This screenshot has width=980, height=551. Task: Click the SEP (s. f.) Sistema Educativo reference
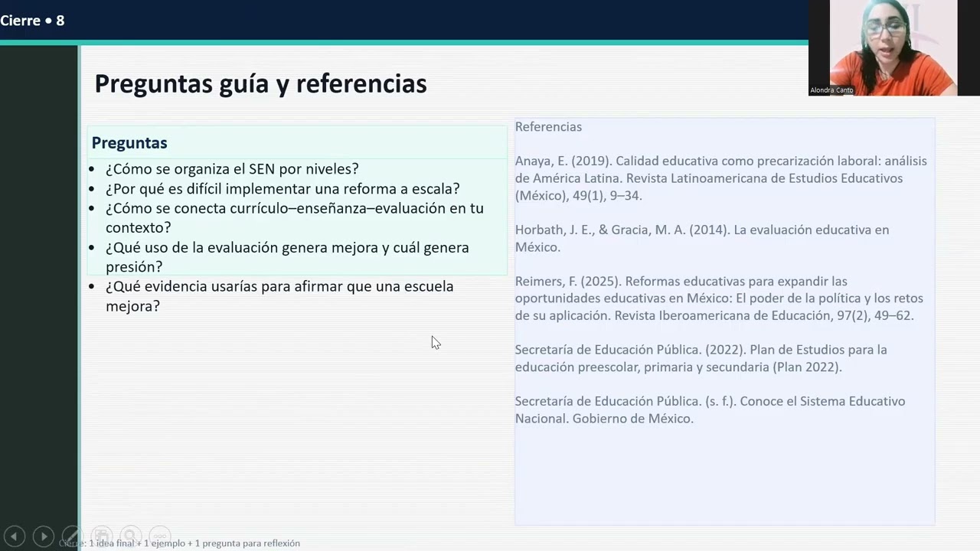point(710,409)
